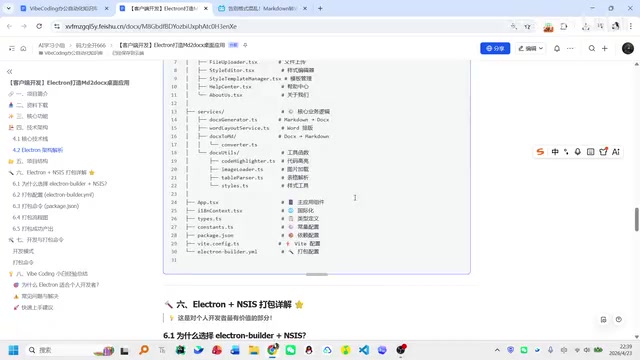
Task: Click the browser back arrow
Action: 9,26
